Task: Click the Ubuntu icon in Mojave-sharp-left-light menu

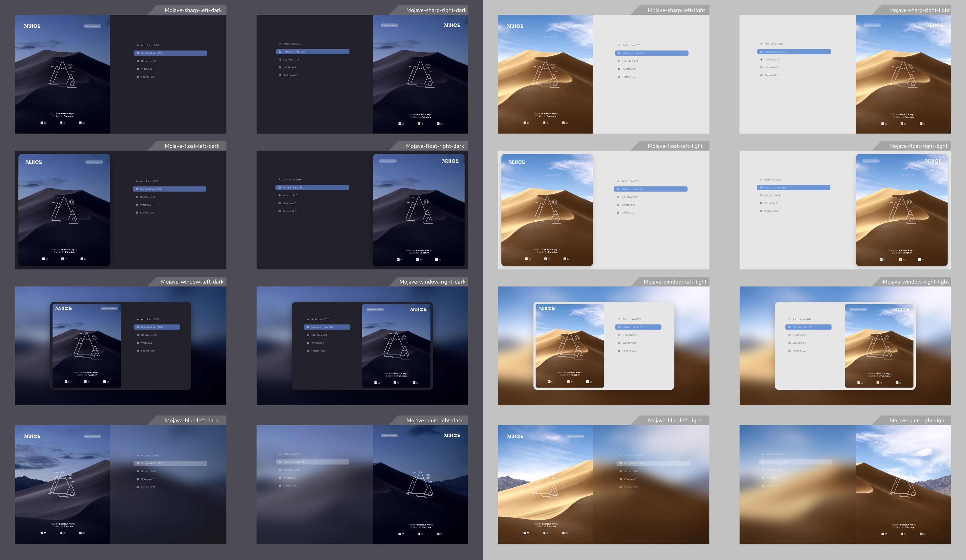Action: [x=619, y=61]
